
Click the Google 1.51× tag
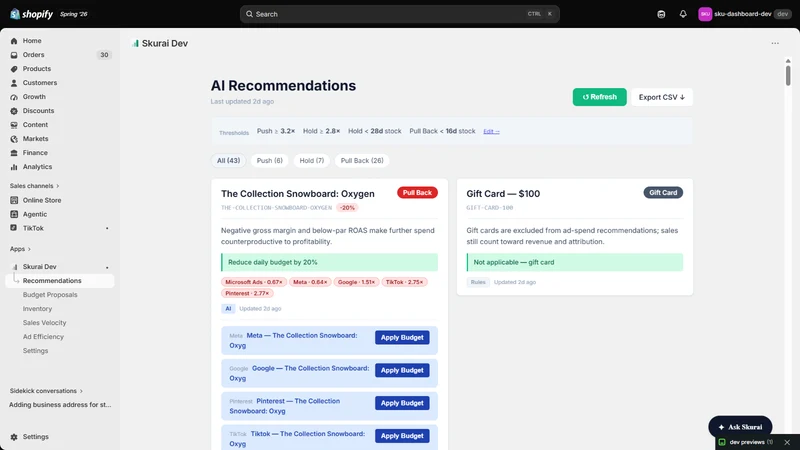(356, 282)
